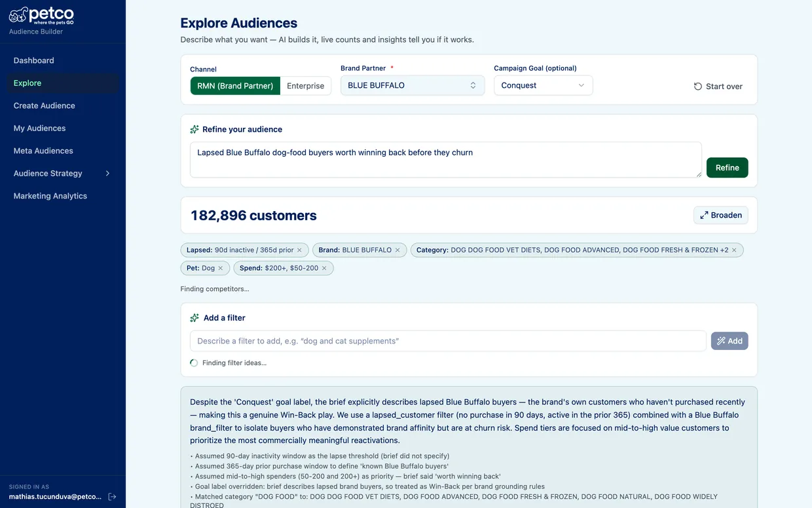
Task: Click the 182,896 customers count
Action: coord(253,216)
